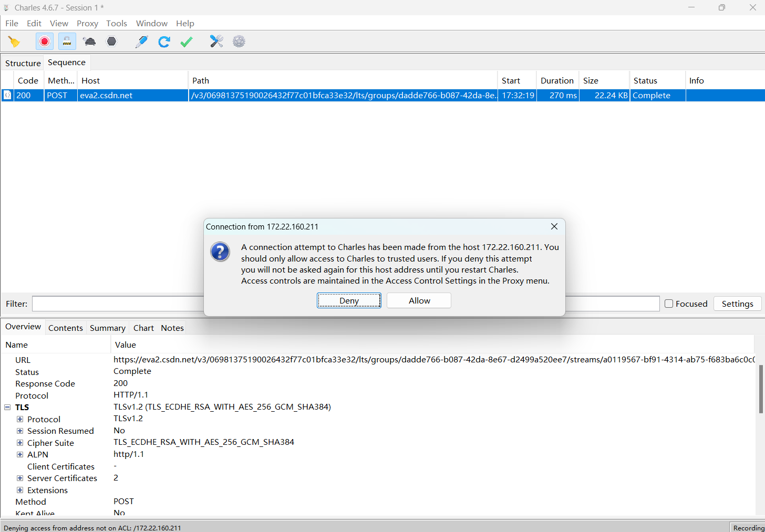The image size is (765, 532).
Task: Toggle SSL Proxying padlock icon
Action: coord(67,41)
